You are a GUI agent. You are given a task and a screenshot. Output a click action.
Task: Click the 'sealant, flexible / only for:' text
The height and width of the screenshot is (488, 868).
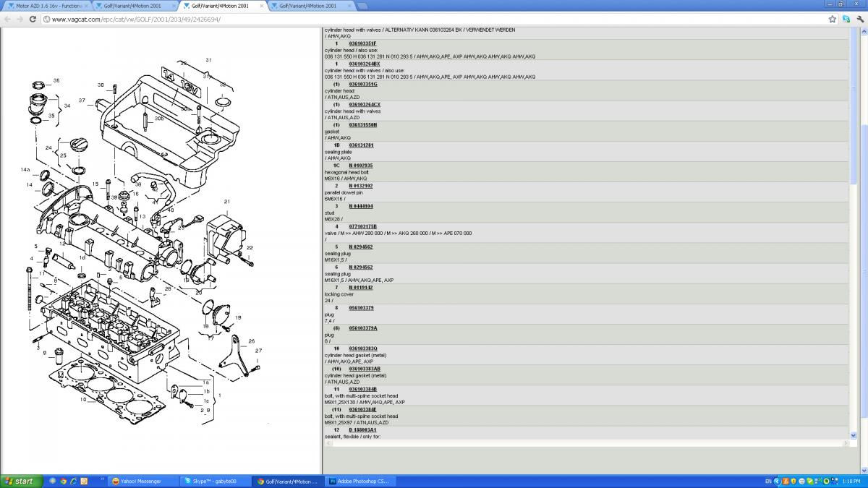pos(352,436)
